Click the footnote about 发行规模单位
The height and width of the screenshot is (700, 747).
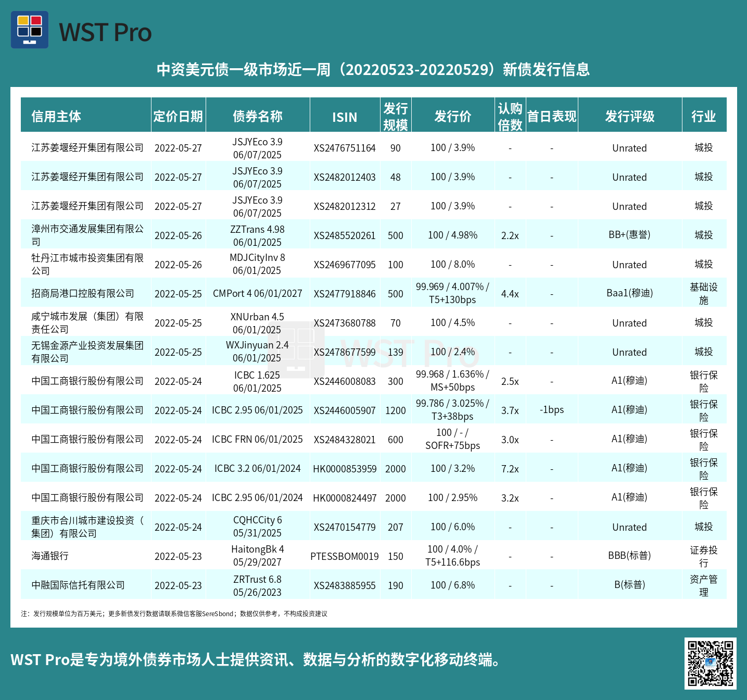pyautogui.click(x=174, y=614)
